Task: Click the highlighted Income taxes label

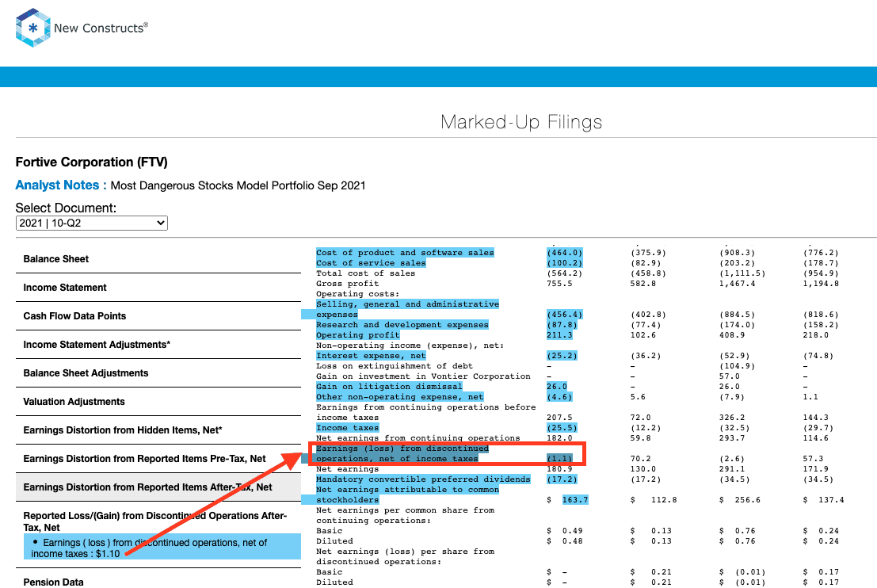Action: coord(347,428)
